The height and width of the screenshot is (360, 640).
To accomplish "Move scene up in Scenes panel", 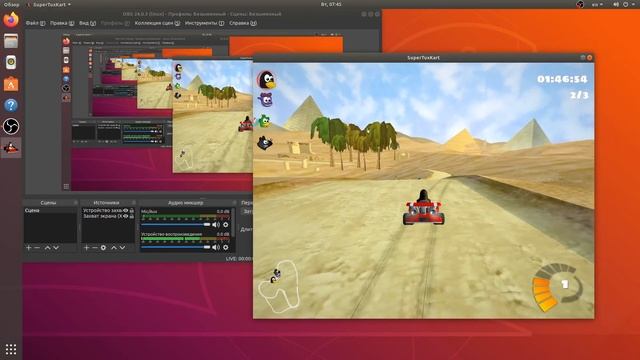I will [x=47, y=248].
